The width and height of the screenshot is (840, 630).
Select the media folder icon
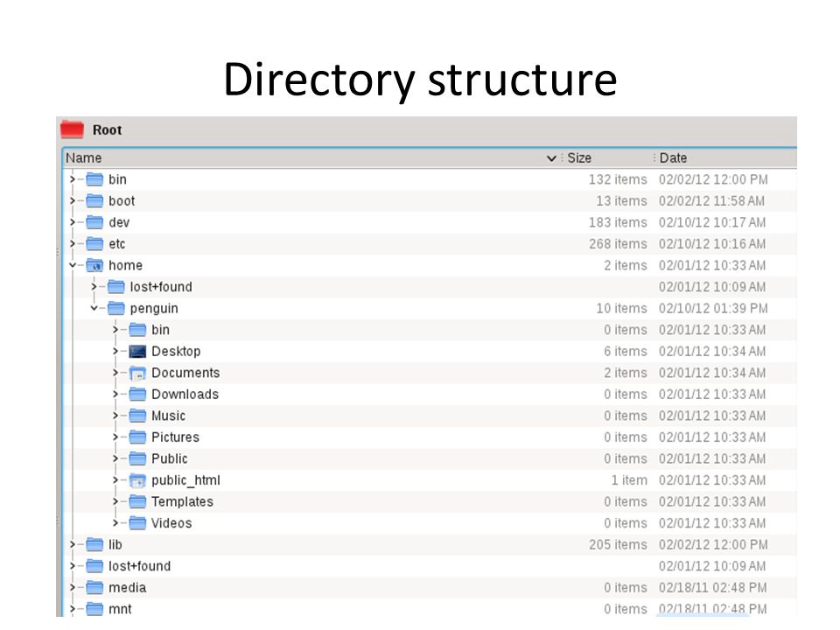(94, 588)
